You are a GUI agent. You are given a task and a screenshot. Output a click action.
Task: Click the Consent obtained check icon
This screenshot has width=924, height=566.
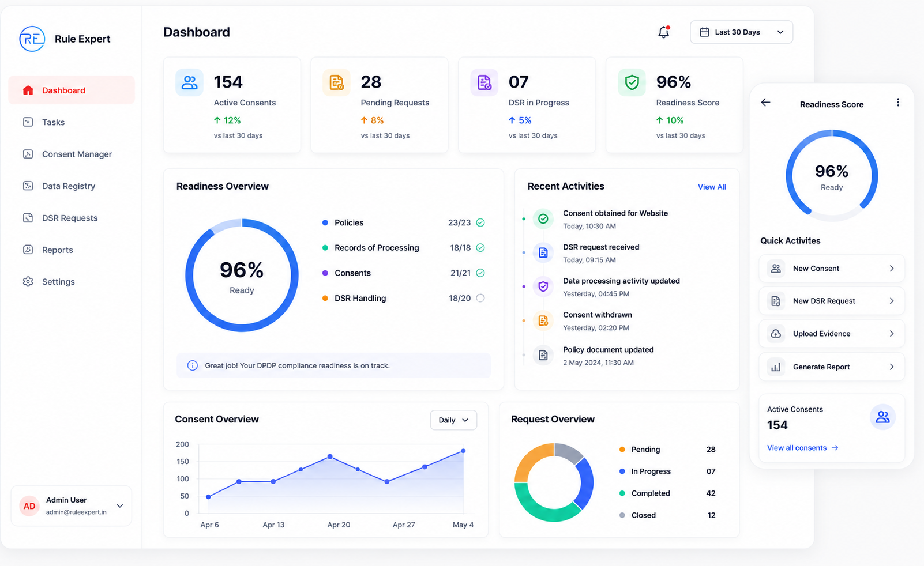[543, 218]
